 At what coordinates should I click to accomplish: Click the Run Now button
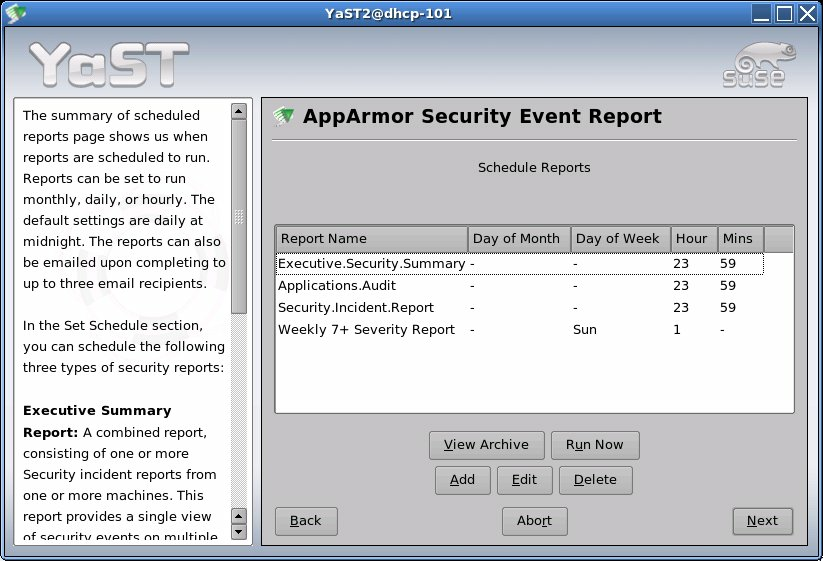[x=595, y=445]
